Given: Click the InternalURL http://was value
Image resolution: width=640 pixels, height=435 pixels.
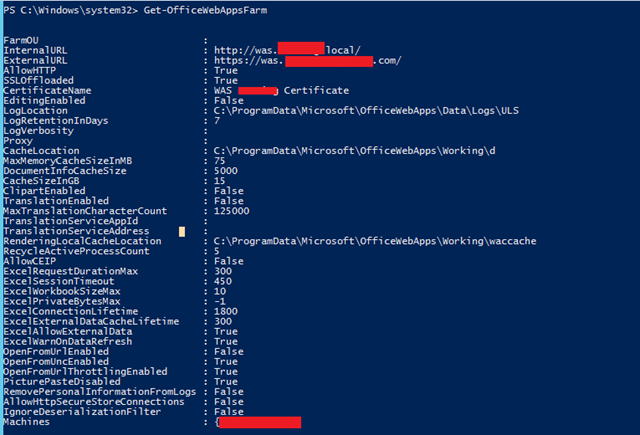Looking at the screenshot, I should pos(287,50).
